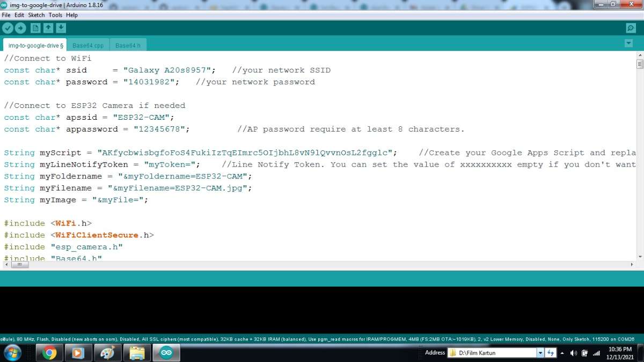Launch Google Chrome from the taskbar
Image resolution: width=644 pixels, height=362 pixels.
point(49,353)
